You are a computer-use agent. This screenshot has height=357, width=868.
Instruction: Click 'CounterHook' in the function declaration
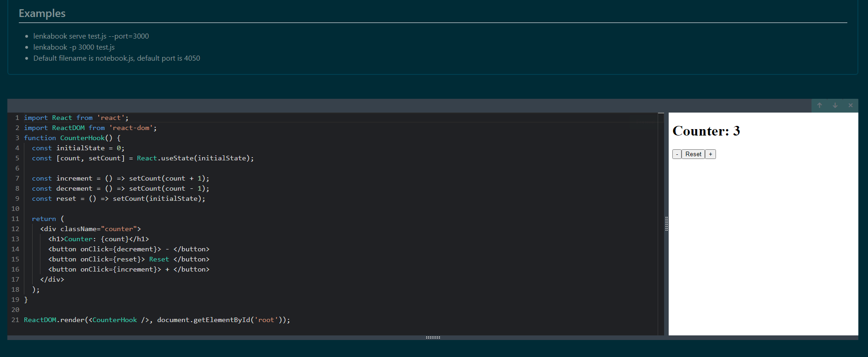[x=82, y=138]
